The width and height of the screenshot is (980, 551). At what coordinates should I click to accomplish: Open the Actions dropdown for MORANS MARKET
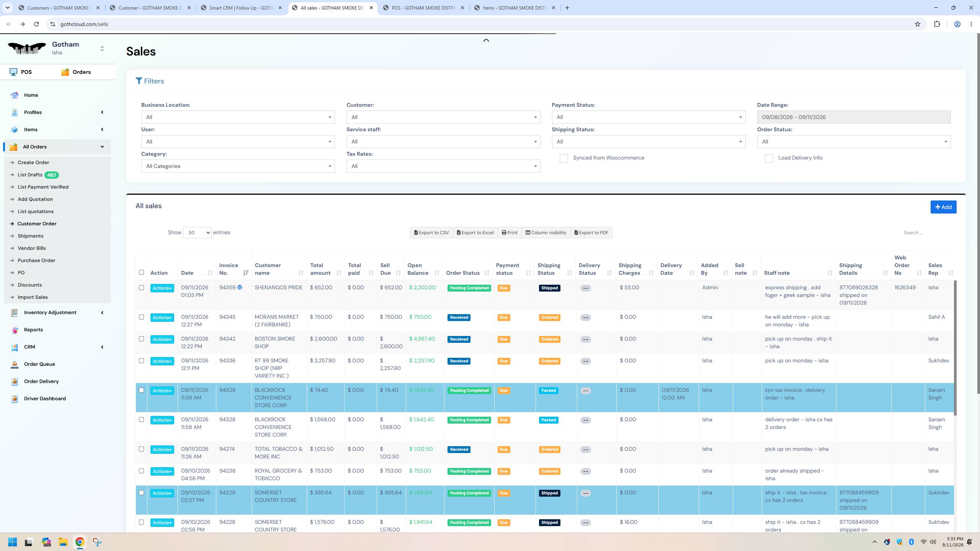[162, 318]
